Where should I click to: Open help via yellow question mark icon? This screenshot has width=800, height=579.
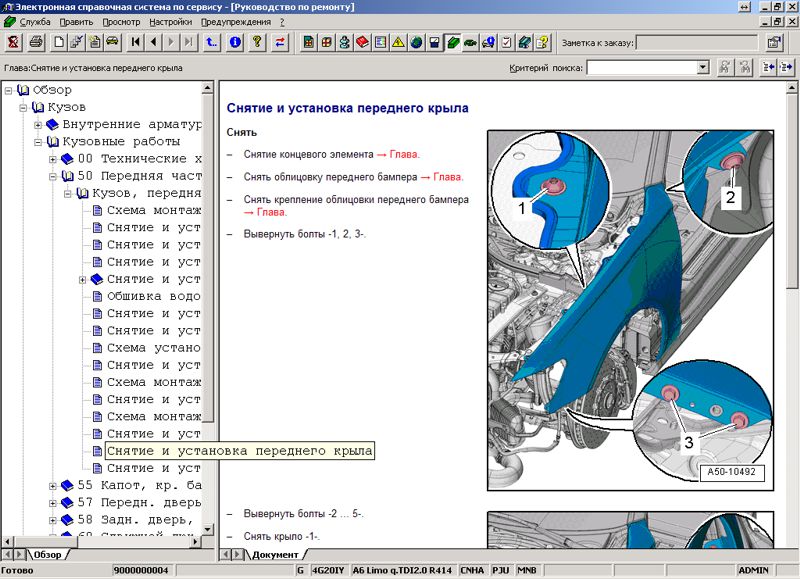tap(257, 42)
